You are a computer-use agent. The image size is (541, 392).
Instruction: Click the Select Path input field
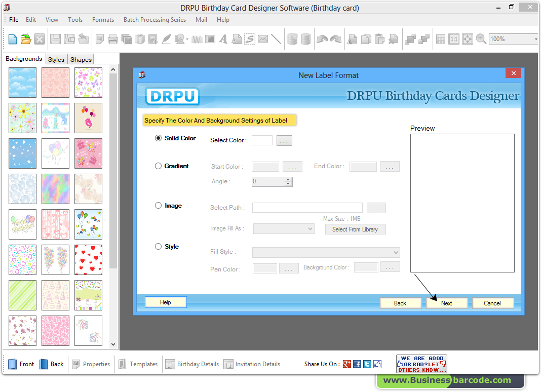point(307,208)
